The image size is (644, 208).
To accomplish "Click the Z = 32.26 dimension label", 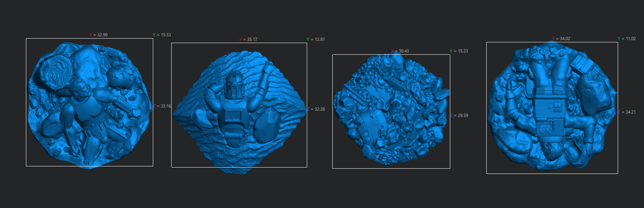I will click(x=316, y=109).
